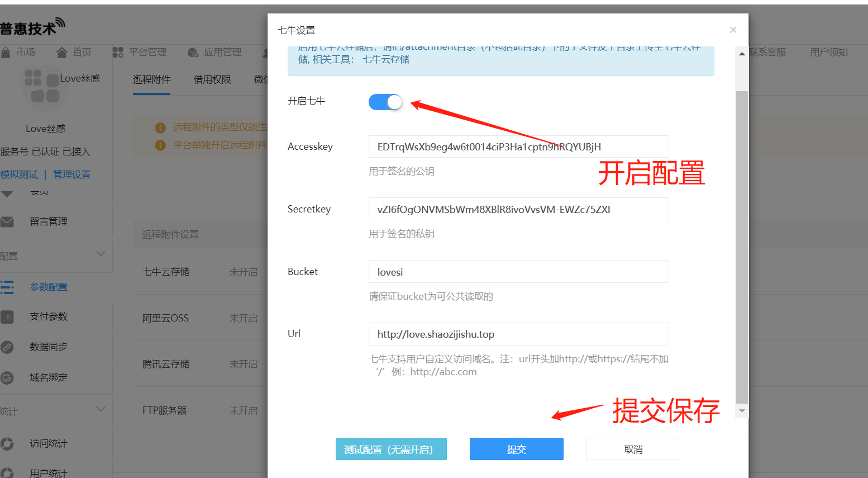The width and height of the screenshot is (868, 478).
Task: Open 平台管理 menu
Action: (148, 52)
